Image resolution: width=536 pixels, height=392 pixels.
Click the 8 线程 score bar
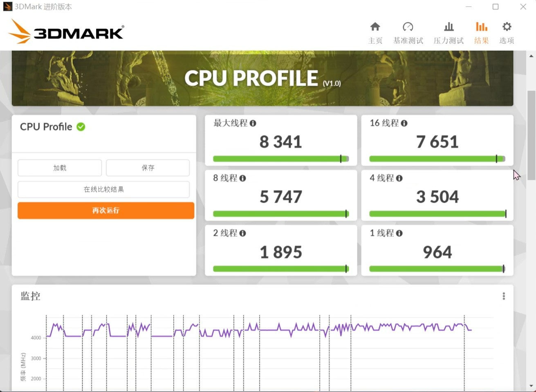click(281, 214)
